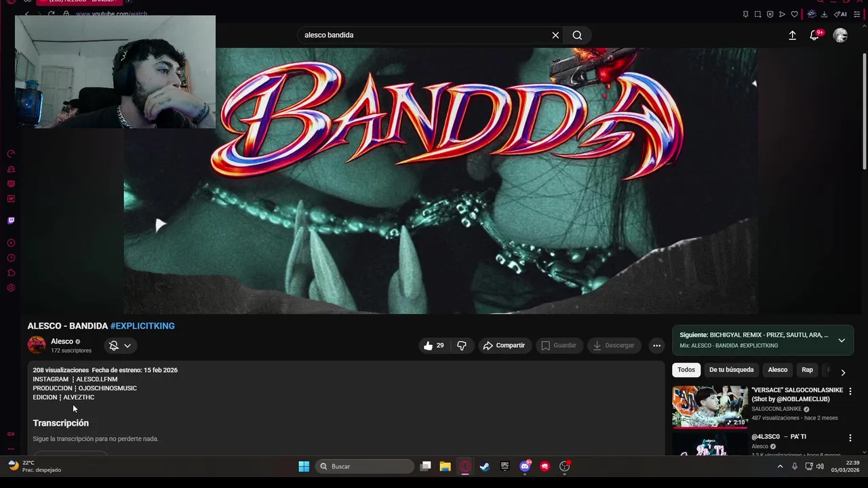Like the video with thumbs up
Image resolution: width=868 pixels, height=488 pixels.
click(434, 346)
